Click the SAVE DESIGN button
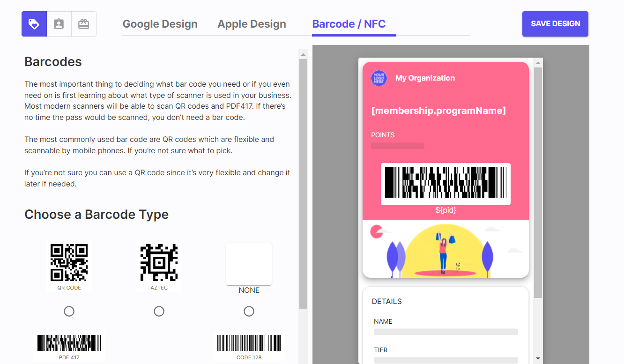 tap(555, 24)
